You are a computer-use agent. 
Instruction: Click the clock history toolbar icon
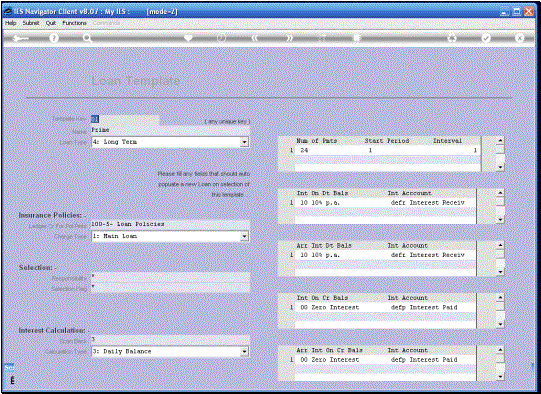coord(221,38)
